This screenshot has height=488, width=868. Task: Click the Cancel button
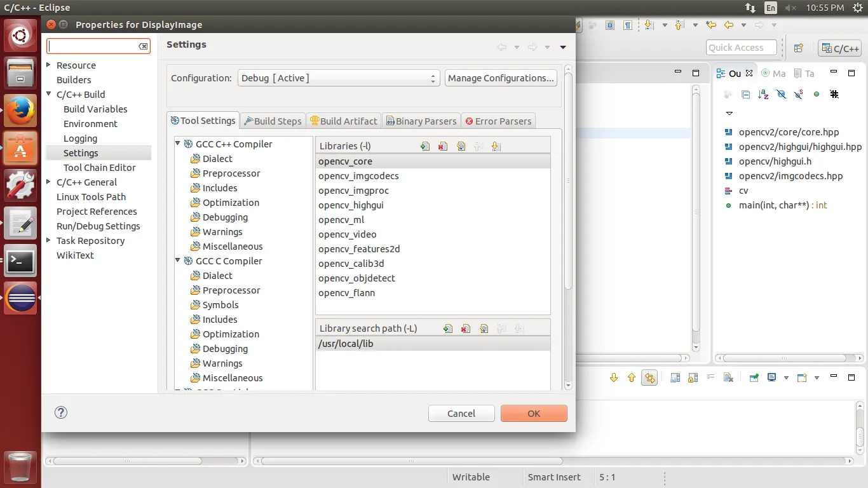point(461,413)
